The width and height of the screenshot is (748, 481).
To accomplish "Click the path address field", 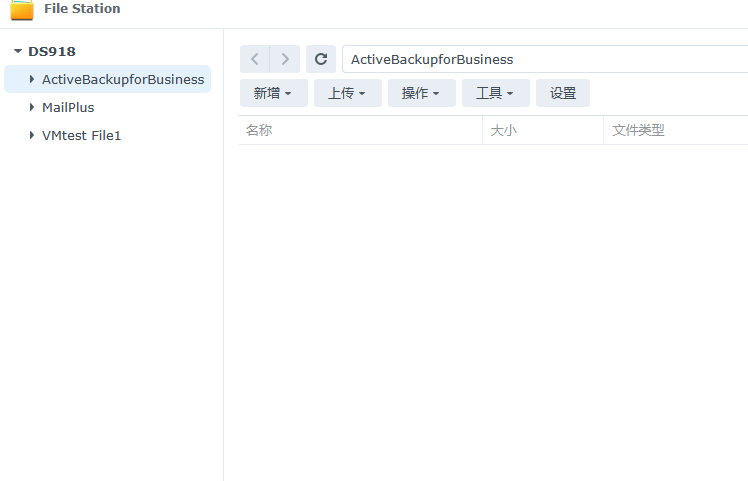I will (540, 59).
